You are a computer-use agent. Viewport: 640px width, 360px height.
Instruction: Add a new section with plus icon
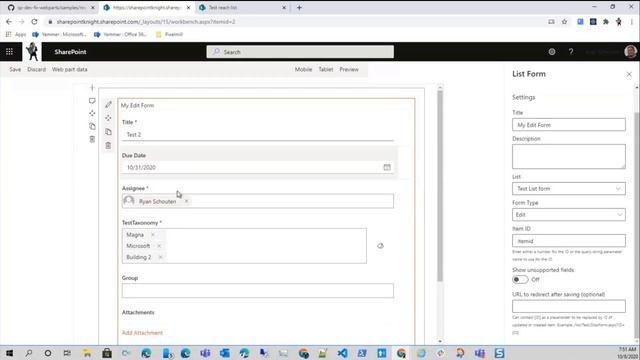pyautogui.click(x=92, y=88)
